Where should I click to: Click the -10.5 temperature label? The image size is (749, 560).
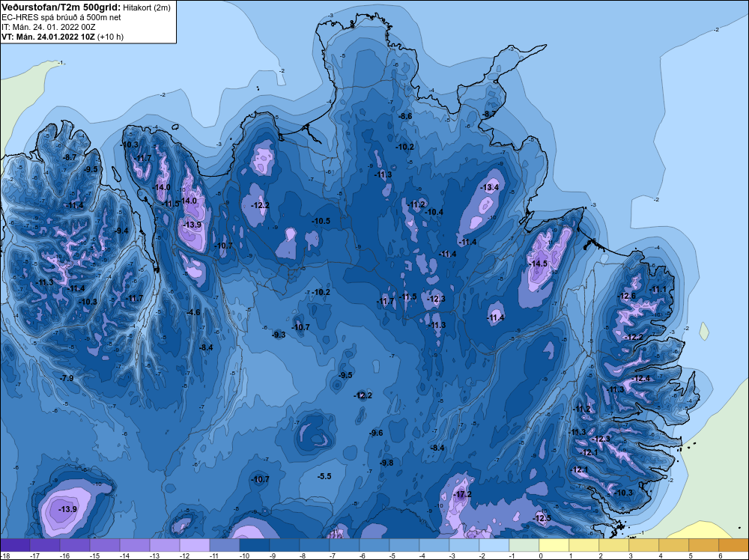(x=321, y=221)
